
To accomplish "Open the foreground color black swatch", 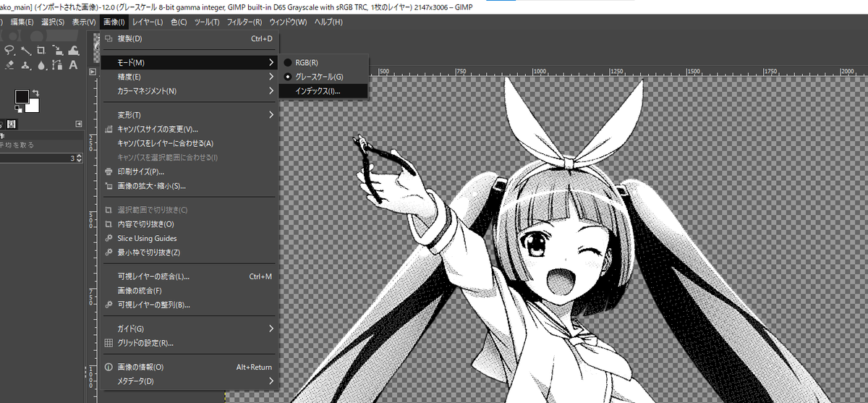I will point(22,96).
